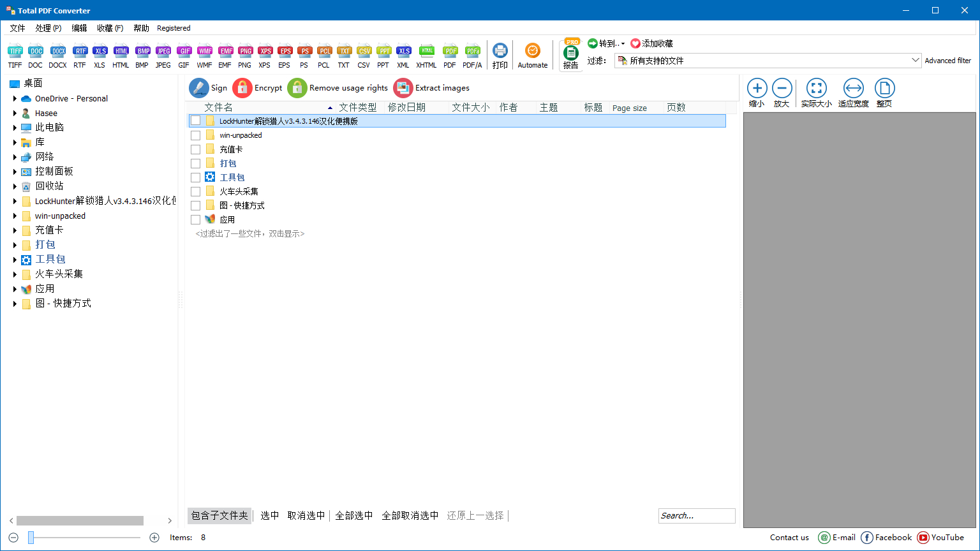Expand 网络 in folder tree

click(x=15, y=157)
